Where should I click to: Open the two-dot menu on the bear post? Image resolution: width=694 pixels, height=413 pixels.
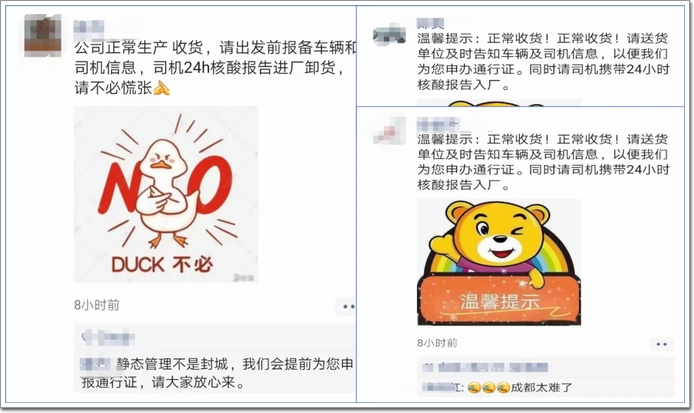coord(662,344)
